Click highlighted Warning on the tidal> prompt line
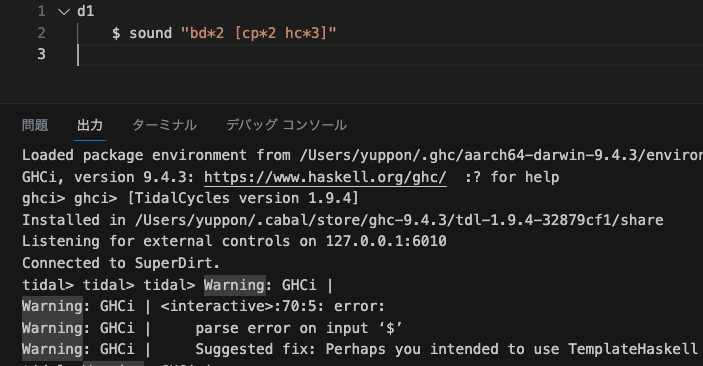 (234, 285)
